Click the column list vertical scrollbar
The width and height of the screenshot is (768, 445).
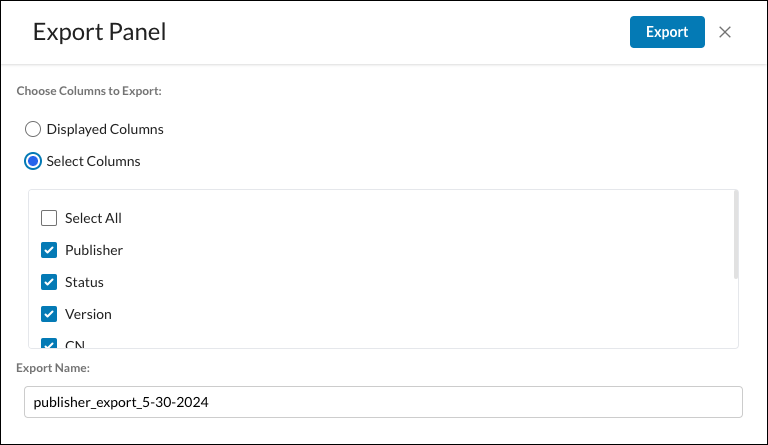click(x=736, y=235)
